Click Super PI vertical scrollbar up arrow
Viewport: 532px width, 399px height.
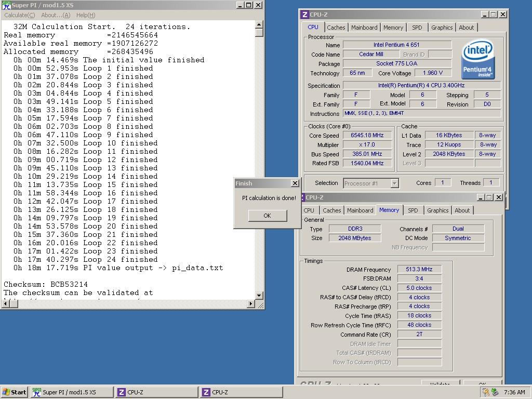(x=259, y=24)
